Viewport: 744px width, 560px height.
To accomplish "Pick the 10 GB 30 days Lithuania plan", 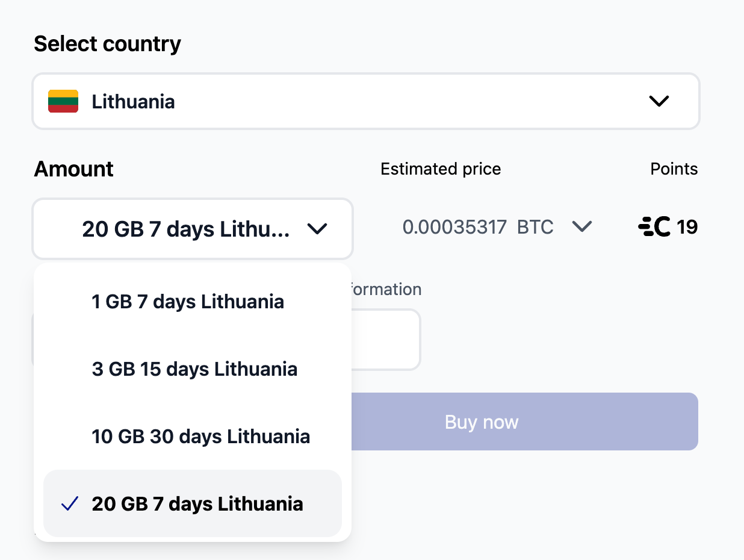I will click(201, 436).
